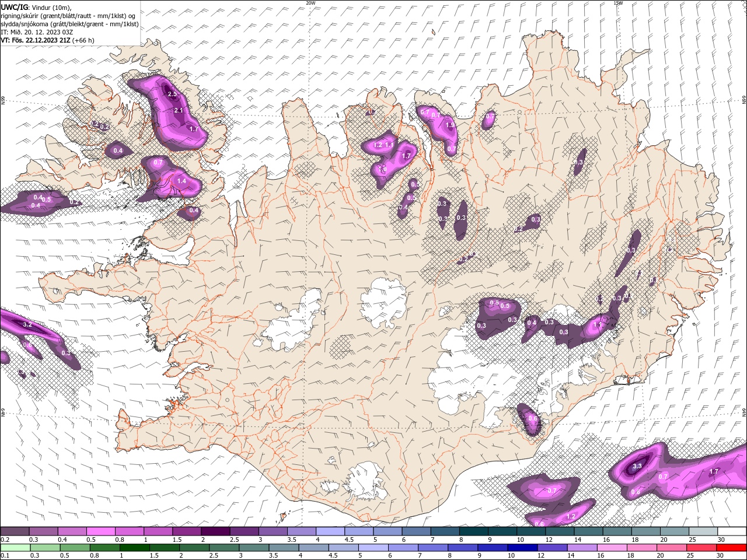Click the bottom legend row swatch starting at 2.5
The width and height of the screenshot is (747, 560).
click(224, 547)
